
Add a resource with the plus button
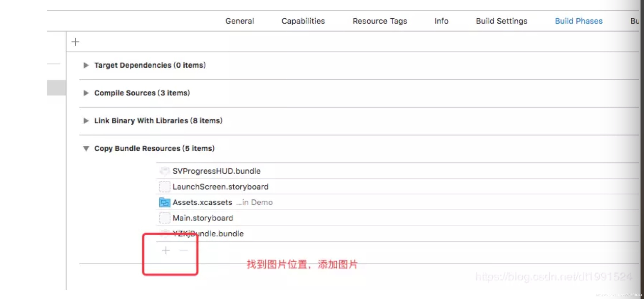click(x=166, y=250)
